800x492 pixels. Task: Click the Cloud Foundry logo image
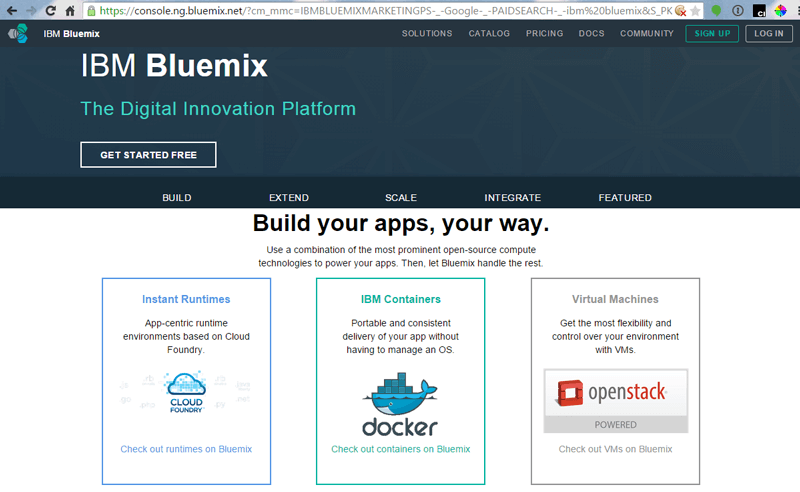pos(186,392)
